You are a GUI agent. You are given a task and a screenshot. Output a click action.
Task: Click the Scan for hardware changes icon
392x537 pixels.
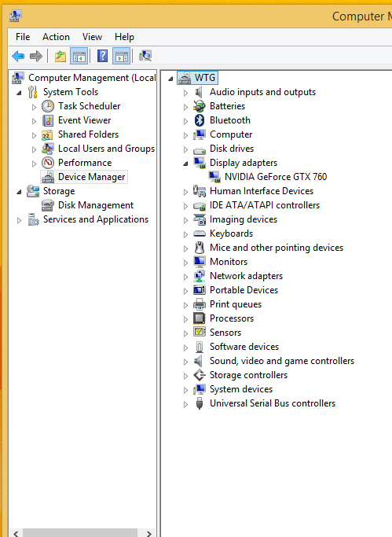pyautogui.click(x=145, y=56)
